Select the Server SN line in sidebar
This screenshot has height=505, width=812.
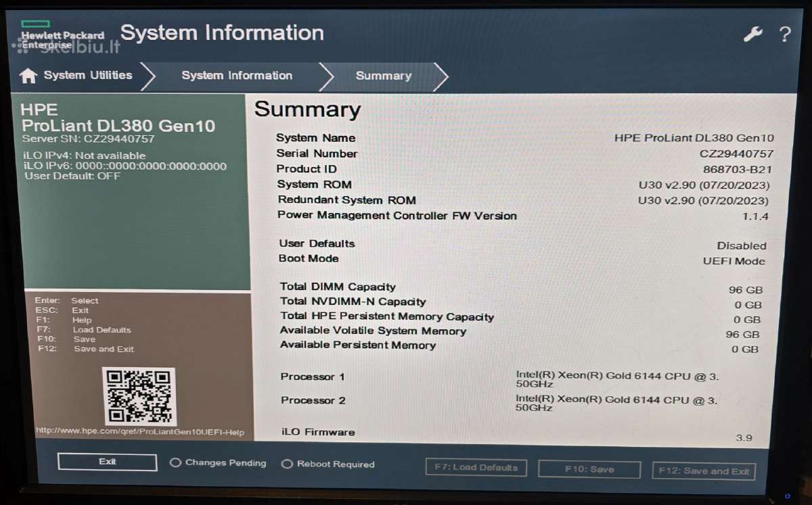(88, 139)
